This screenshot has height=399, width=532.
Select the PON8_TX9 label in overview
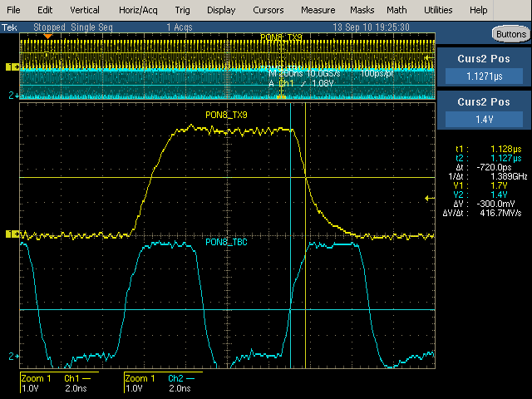pyautogui.click(x=281, y=37)
